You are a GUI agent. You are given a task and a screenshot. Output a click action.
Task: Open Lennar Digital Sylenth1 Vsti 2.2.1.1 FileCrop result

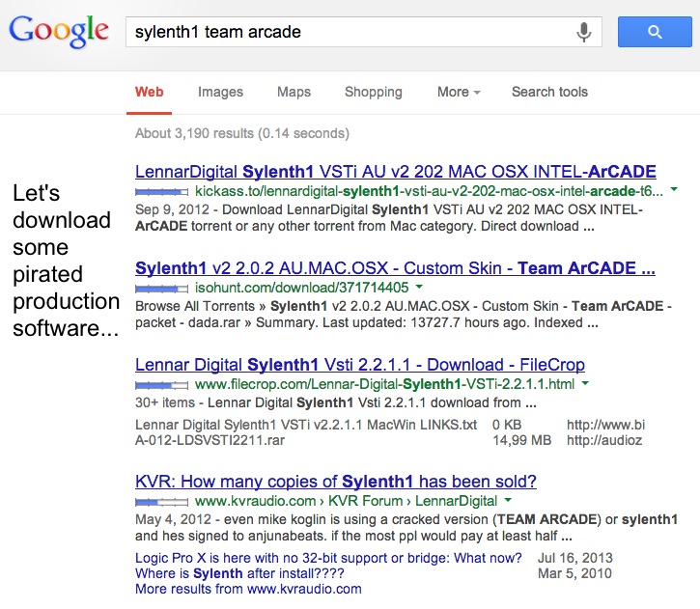click(x=360, y=365)
